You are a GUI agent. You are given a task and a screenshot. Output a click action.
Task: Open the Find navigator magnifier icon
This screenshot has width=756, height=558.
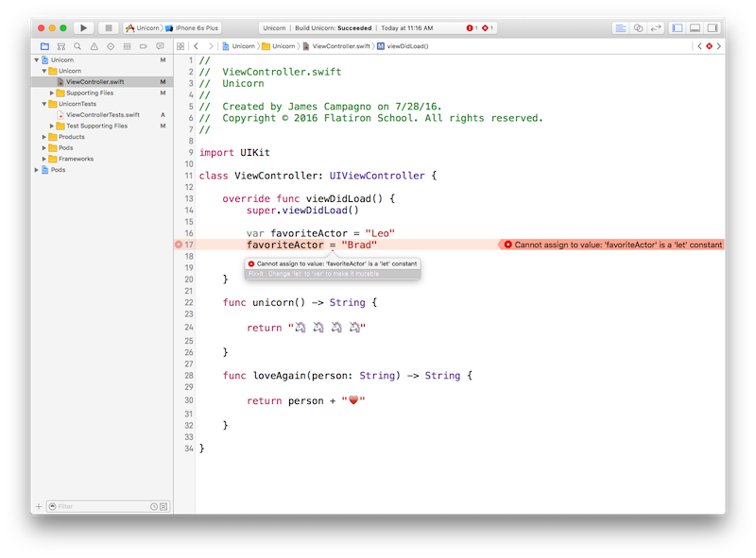click(x=77, y=46)
